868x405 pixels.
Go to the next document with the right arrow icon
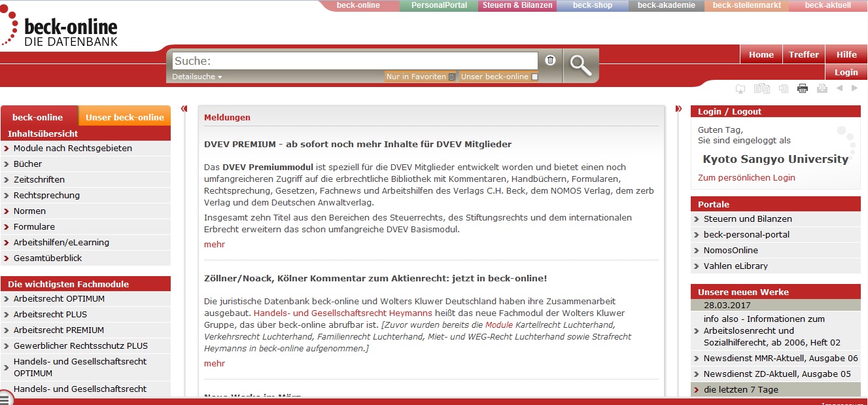coord(854,88)
